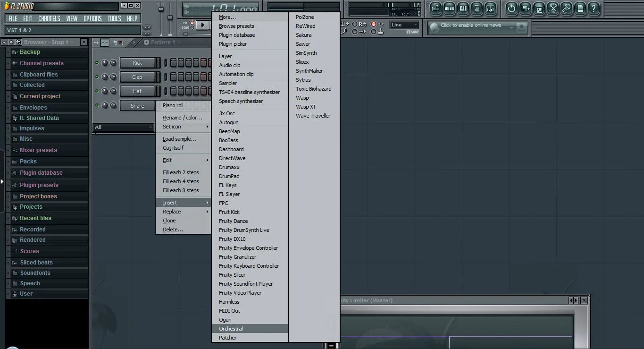This screenshot has height=349, width=644.
Task: Select SONG mode radio button
Action: click(192, 28)
